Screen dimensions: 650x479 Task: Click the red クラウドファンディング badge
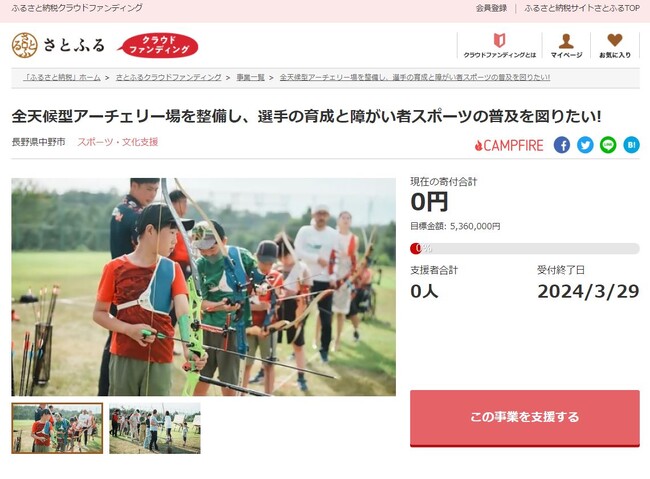click(158, 45)
